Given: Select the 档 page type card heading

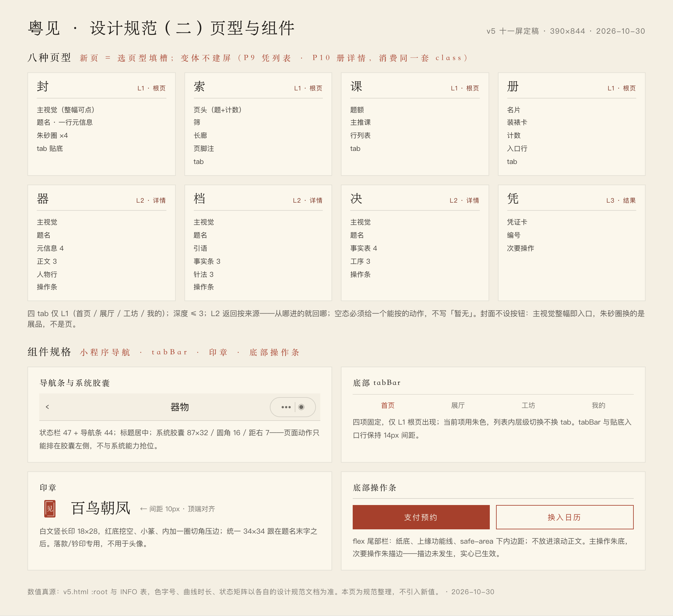Looking at the screenshot, I should pyautogui.click(x=199, y=199).
